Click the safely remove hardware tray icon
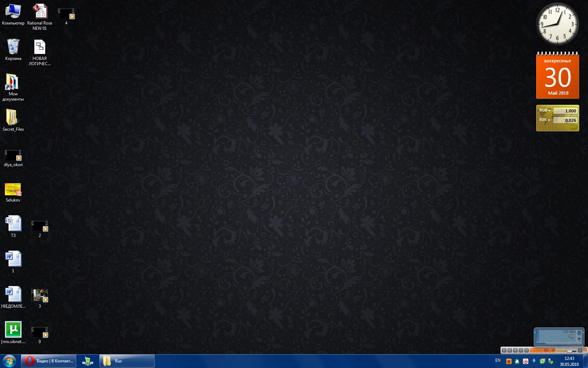 pyautogui.click(x=551, y=361)
